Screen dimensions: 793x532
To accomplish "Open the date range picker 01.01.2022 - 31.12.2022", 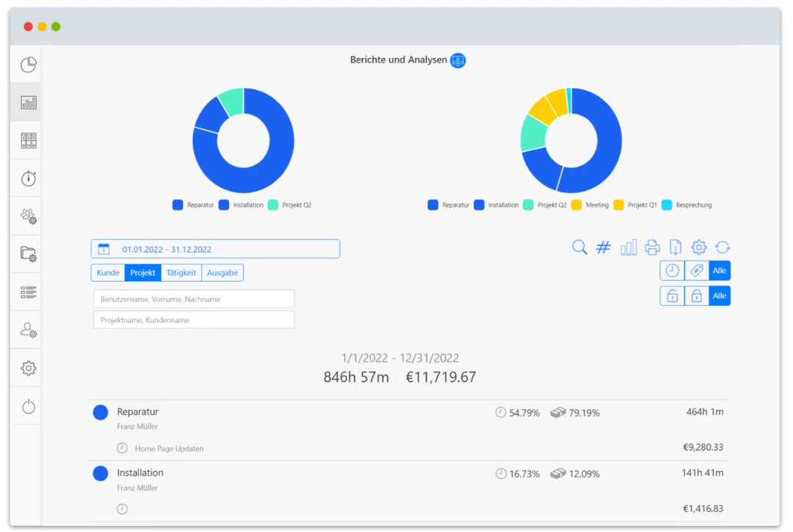I will click(x=215, y=249).
